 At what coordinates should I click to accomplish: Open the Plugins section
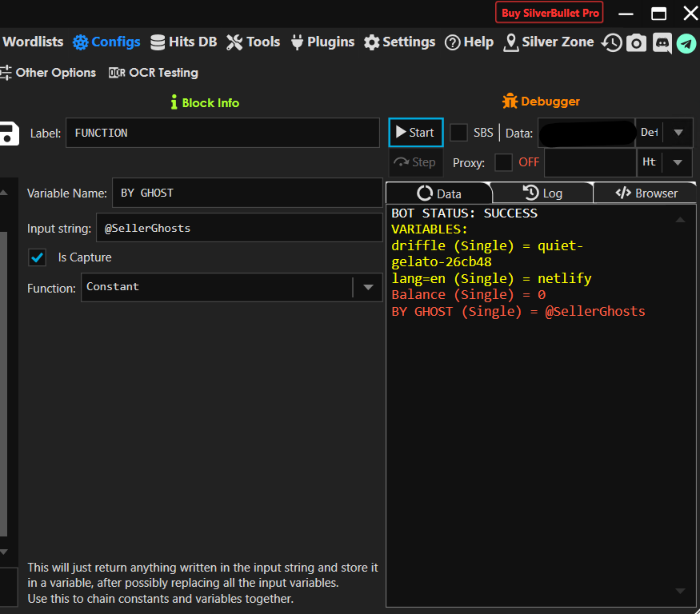click(x=322, y=42)
